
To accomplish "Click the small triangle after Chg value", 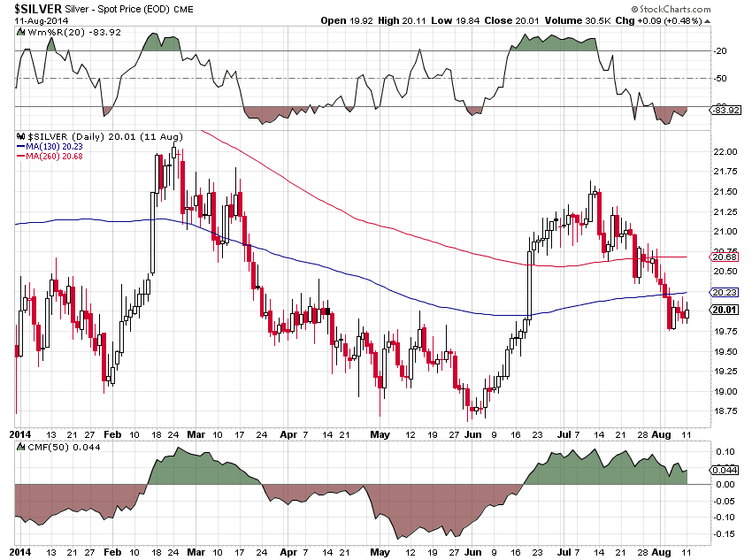I will coord(708,21).
